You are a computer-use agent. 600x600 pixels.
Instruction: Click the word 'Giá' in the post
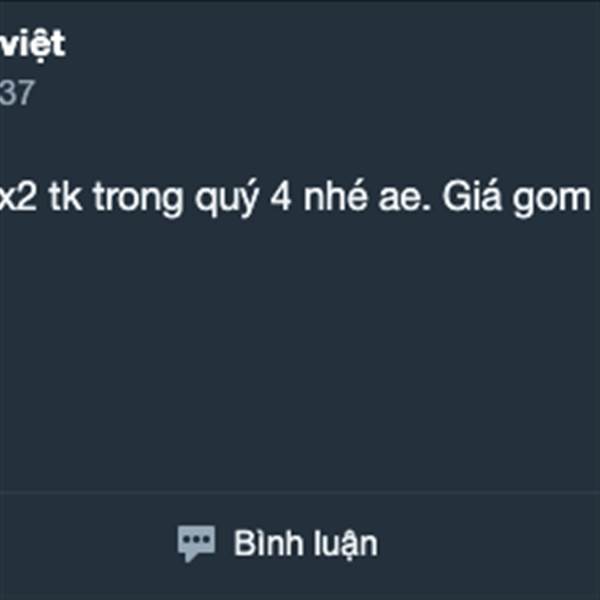coord(471,197)
